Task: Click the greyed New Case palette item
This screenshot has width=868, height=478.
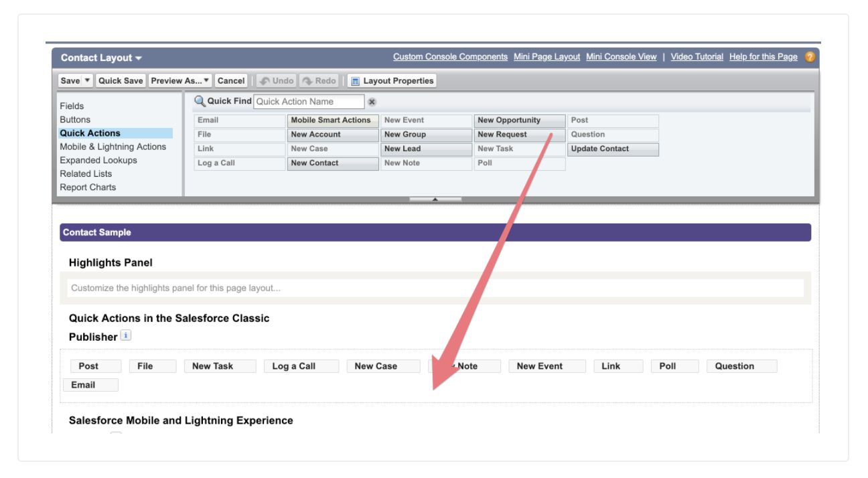Action: [333, 149]
